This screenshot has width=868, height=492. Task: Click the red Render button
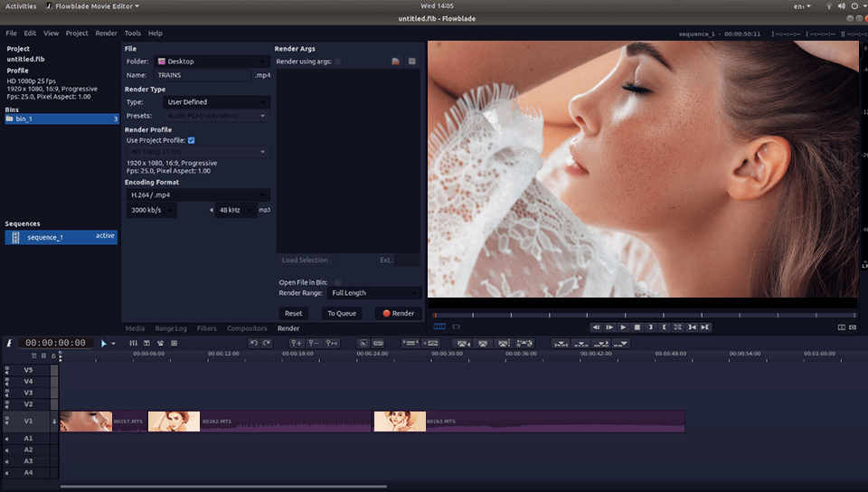[x=398, y=314]
